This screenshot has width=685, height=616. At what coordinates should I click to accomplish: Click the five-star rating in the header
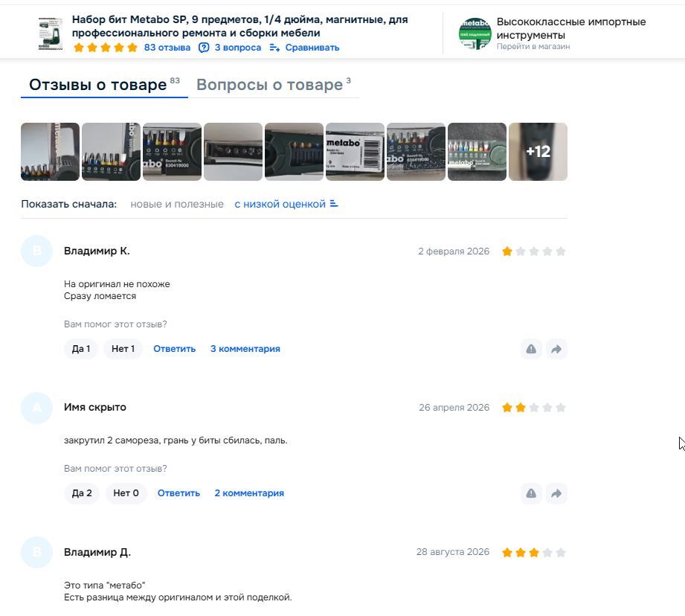pos(106,48)
